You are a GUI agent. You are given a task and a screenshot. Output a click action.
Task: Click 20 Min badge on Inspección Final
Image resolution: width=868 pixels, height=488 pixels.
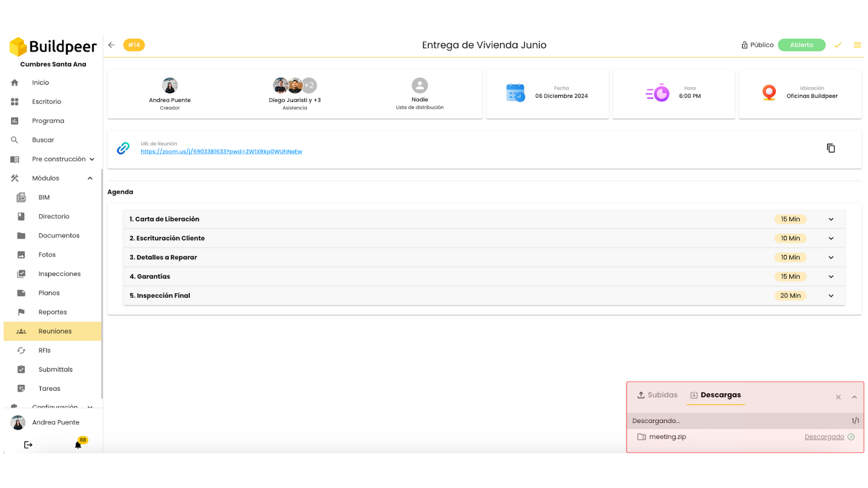click(x=790, y=296)
